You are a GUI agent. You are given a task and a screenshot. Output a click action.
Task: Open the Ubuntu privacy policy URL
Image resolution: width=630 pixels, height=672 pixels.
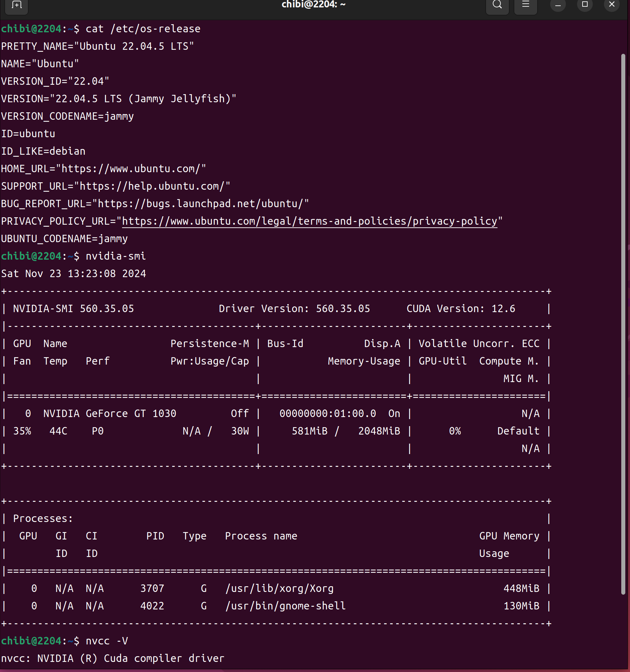(309, 221)
